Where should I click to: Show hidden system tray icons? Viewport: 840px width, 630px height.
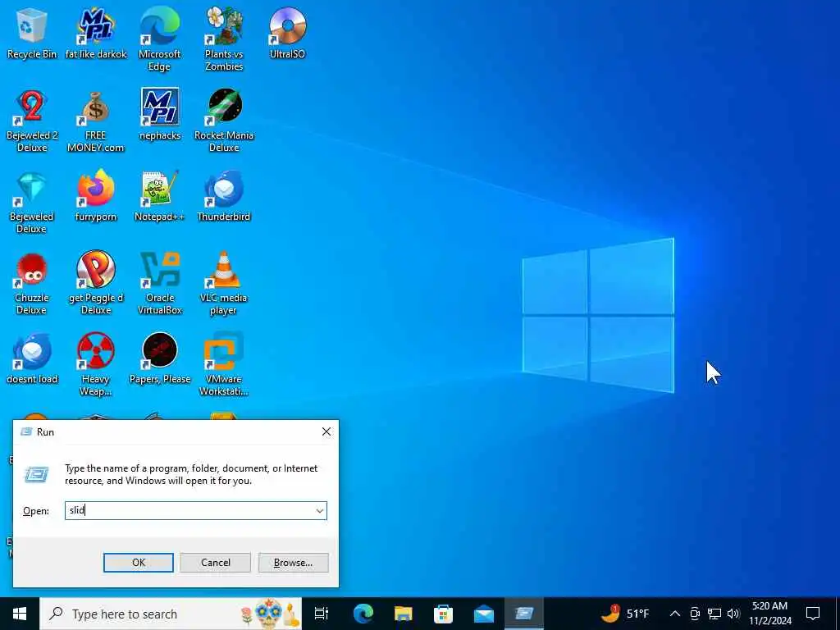click(675, 614)
